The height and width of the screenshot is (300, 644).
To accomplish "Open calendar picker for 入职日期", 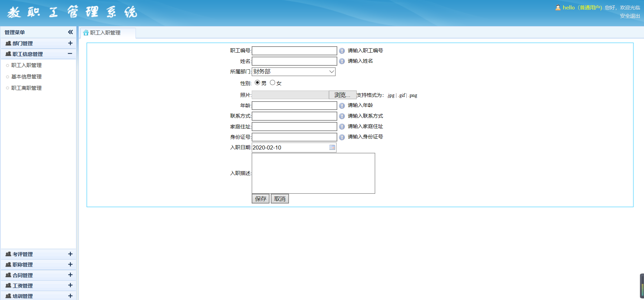I will (x=332, y=147).
